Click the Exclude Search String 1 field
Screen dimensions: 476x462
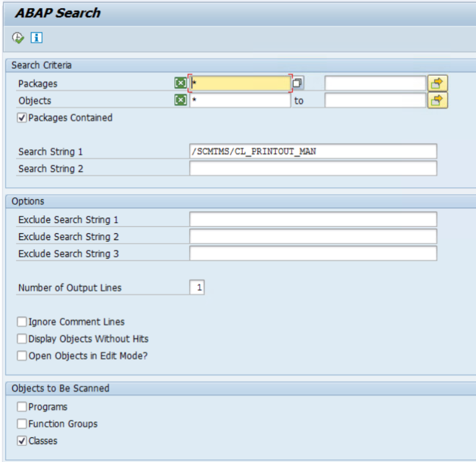coord(313,219)
